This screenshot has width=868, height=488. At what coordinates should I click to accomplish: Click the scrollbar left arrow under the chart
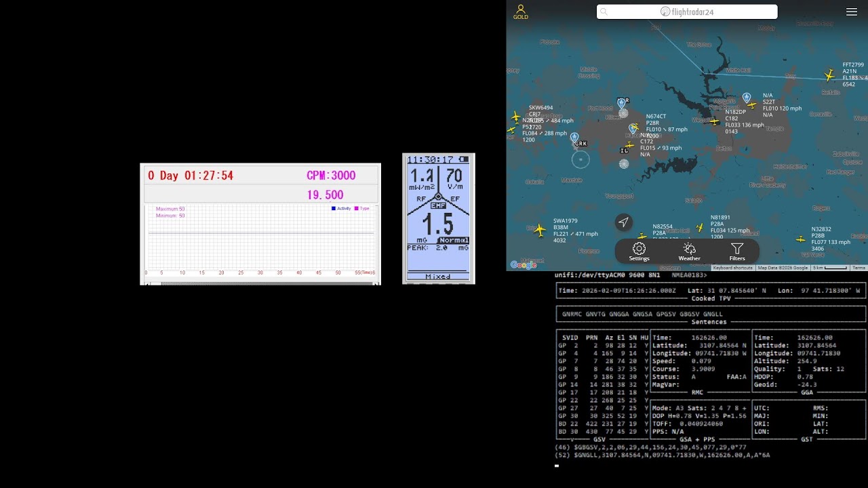(x=148, y=283)
